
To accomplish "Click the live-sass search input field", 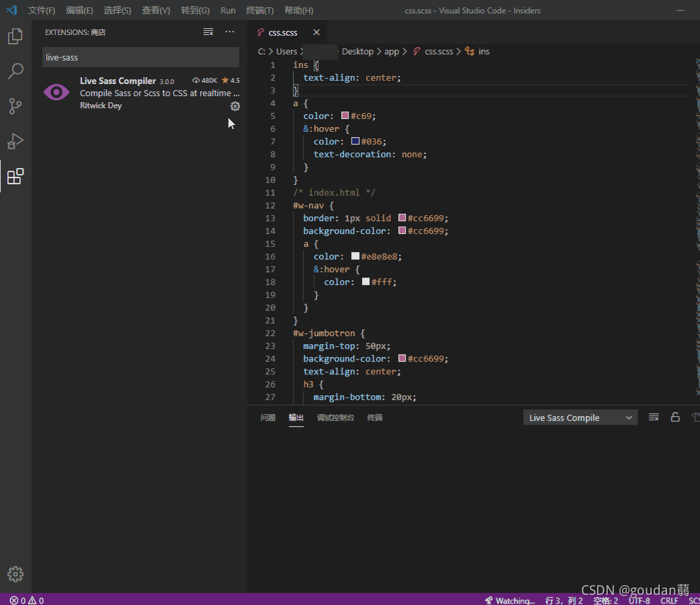I will (x=140, y=57).
